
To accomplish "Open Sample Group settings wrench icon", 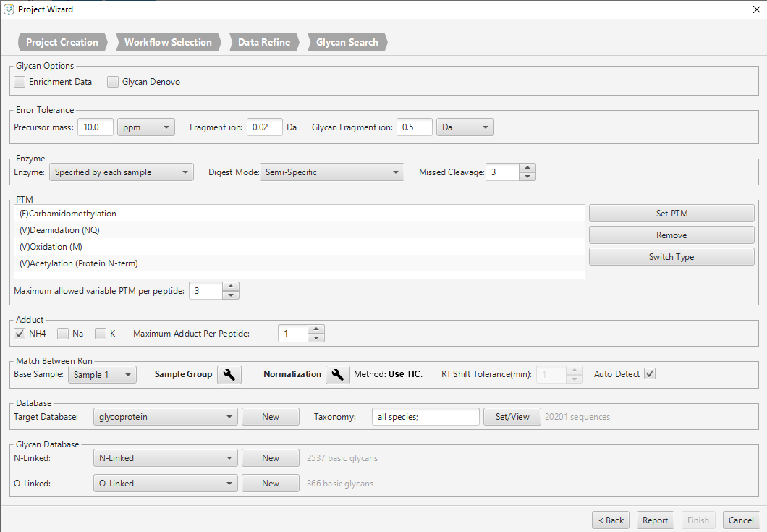I will point(229,375).
